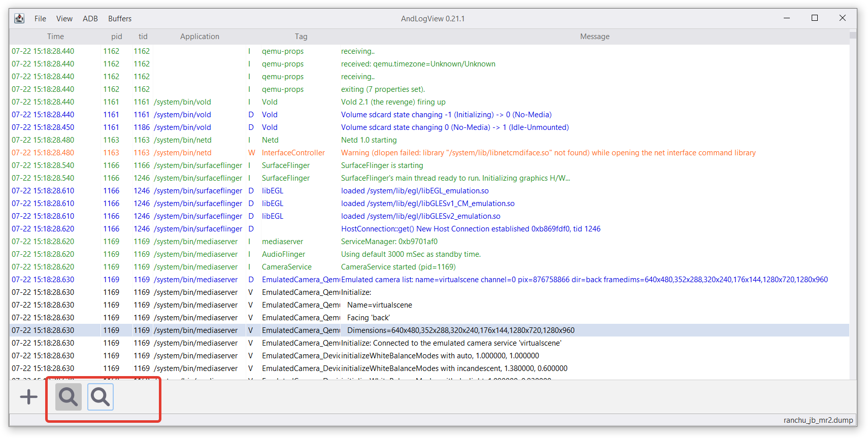Click the add filter plus icon

coord(29,397)
